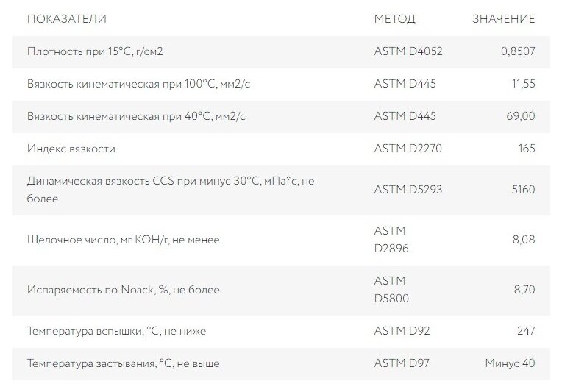Select the flash point value 247

coord(525,331)
